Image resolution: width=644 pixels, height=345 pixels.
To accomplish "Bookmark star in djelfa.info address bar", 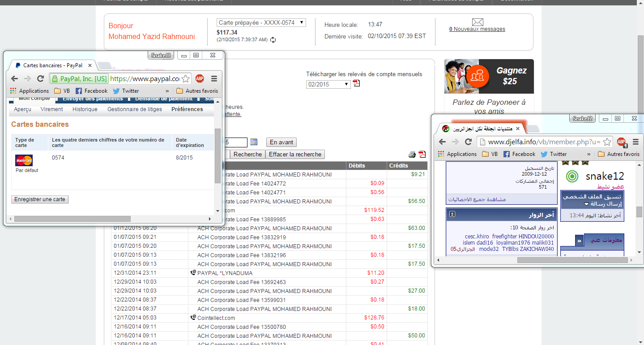I will tap(607, 142).
